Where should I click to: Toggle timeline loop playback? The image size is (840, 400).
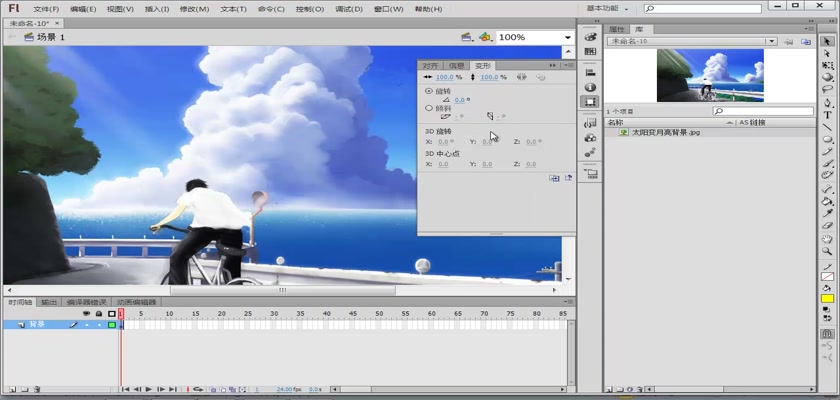pos(198,389)
